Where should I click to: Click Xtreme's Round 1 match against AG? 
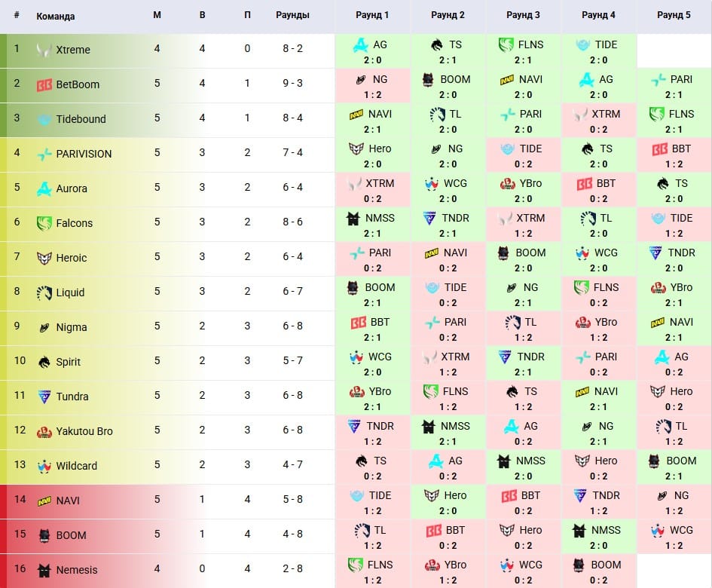372,51
